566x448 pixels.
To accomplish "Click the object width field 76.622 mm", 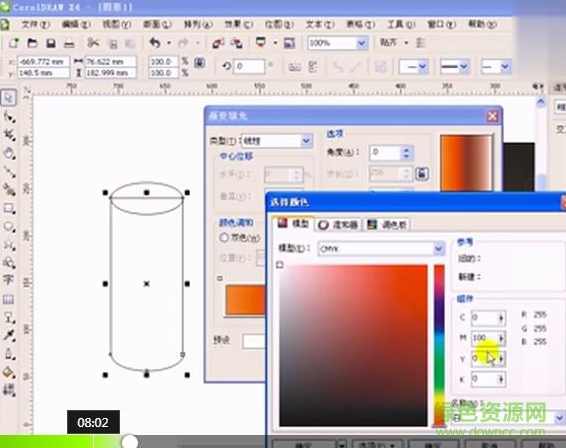I will tap(110, 62).
